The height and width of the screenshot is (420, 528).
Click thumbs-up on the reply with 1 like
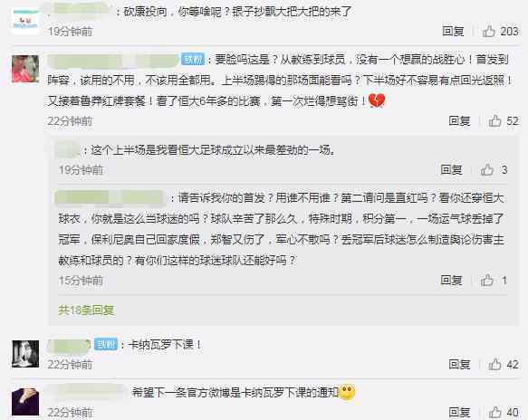487,280
